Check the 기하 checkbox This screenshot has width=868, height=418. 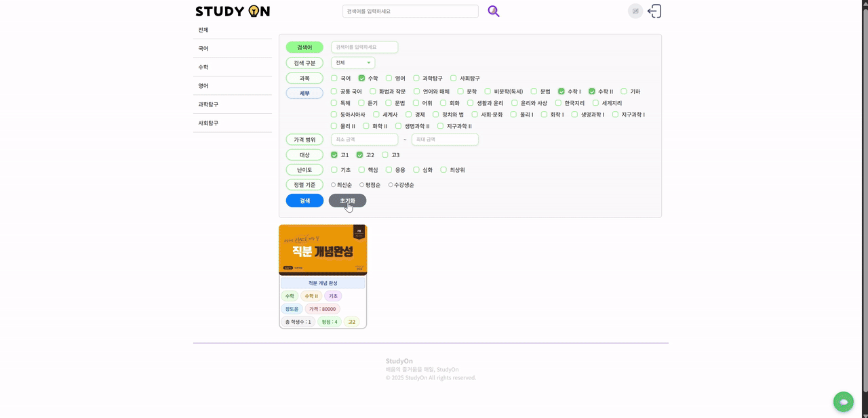point(624,91)
